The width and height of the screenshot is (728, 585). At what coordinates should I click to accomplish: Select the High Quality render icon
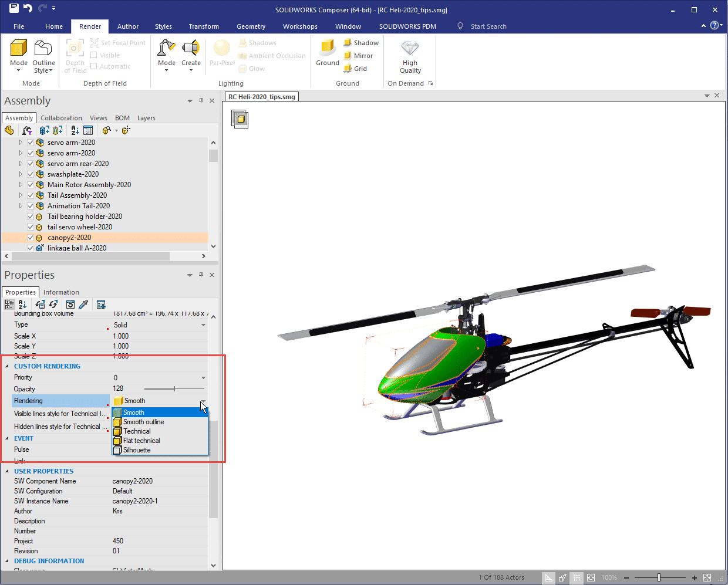410,49
